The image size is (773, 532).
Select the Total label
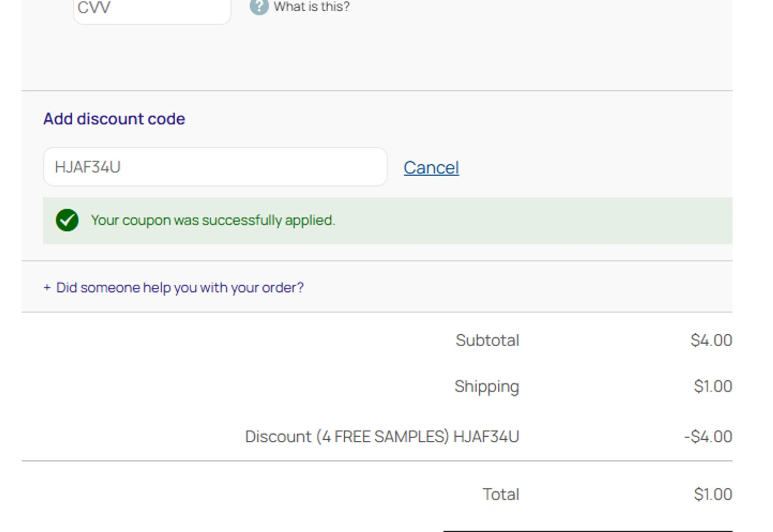click(x=500, y=494)
